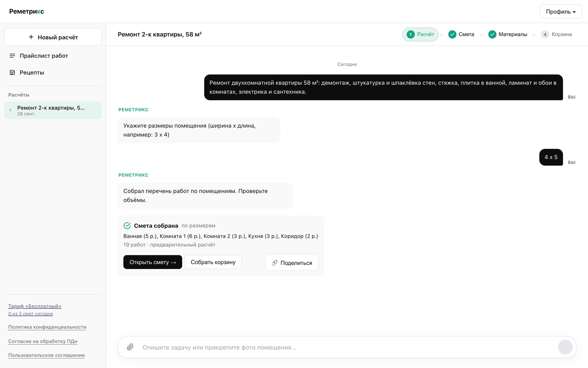The image size is (588, 368).
Task: Start a Новый расчёт
Action: pyautogui.click(x=53, y=37)
